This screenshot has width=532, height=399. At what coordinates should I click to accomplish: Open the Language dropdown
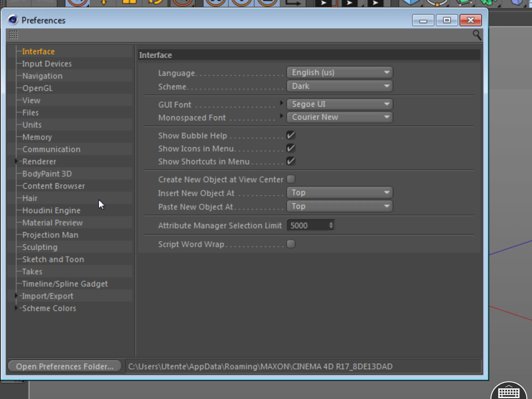coord(339,72)
